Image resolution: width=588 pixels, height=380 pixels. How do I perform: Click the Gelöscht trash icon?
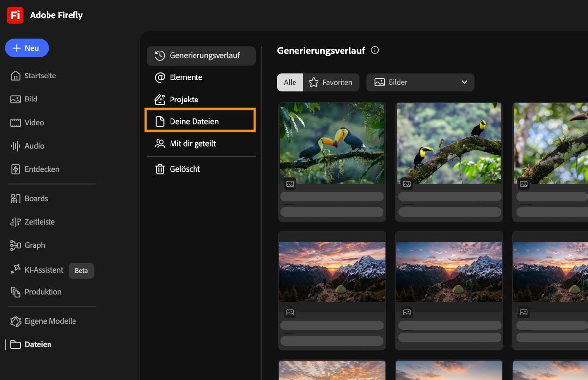tap(160, 169)
